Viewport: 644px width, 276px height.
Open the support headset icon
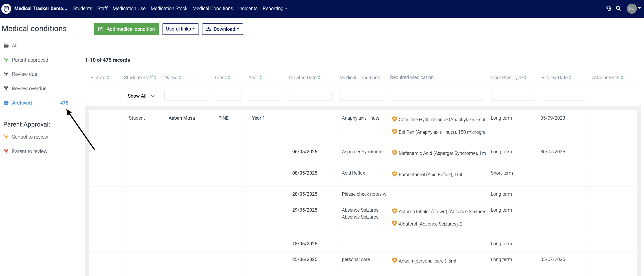point(608,9)
